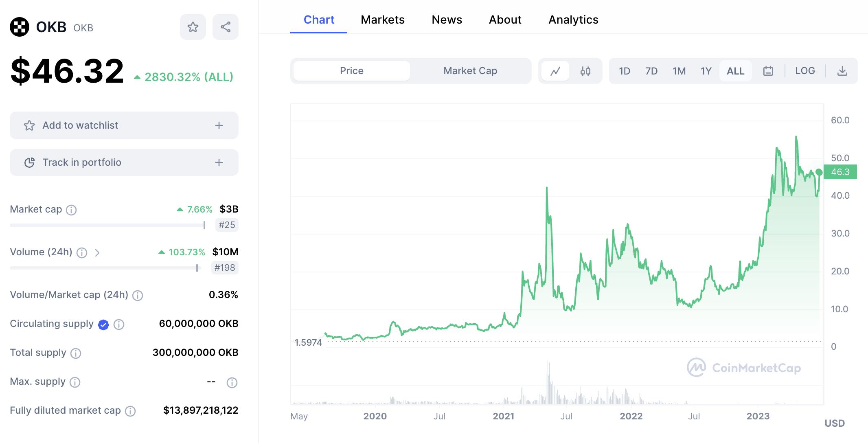This screenshot has width=868, height=443.
Task: Click Fully diluted market cap info icon
Action: [x=130, y=411]
